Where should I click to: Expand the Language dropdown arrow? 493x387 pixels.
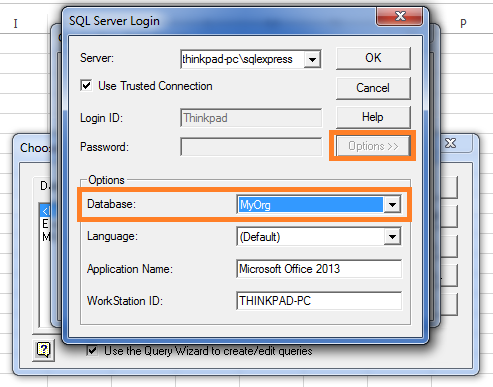[392, 237]
